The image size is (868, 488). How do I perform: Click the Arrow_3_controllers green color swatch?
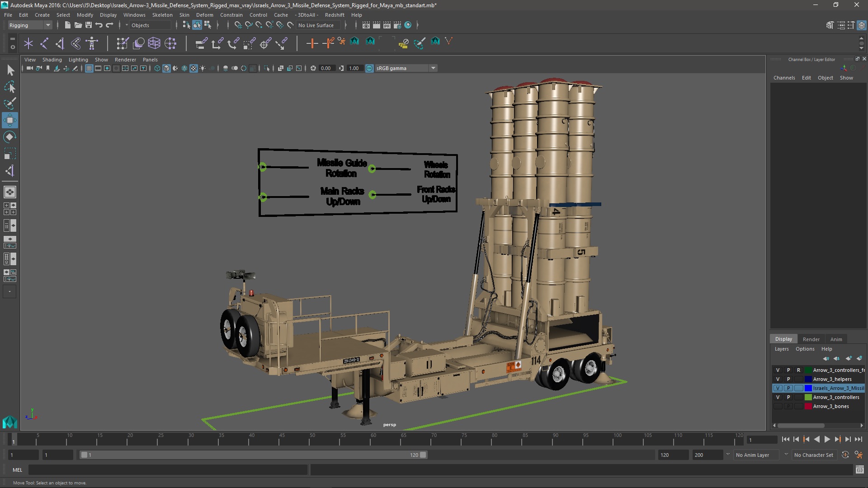tap(808, 397)
